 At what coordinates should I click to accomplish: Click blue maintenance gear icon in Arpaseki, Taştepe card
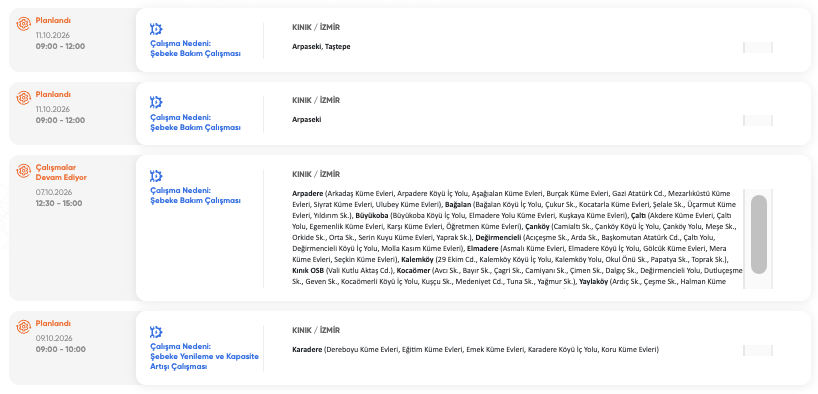click(x=156, y=29)
